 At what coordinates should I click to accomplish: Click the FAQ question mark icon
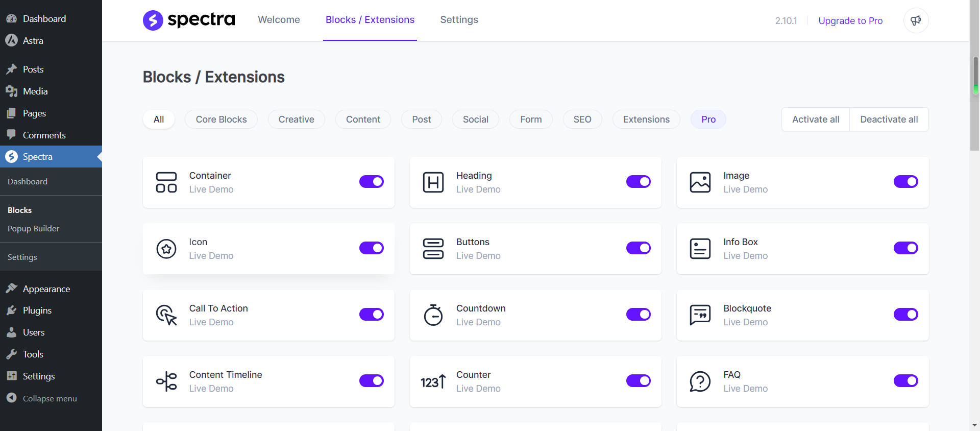pos(700,381)
